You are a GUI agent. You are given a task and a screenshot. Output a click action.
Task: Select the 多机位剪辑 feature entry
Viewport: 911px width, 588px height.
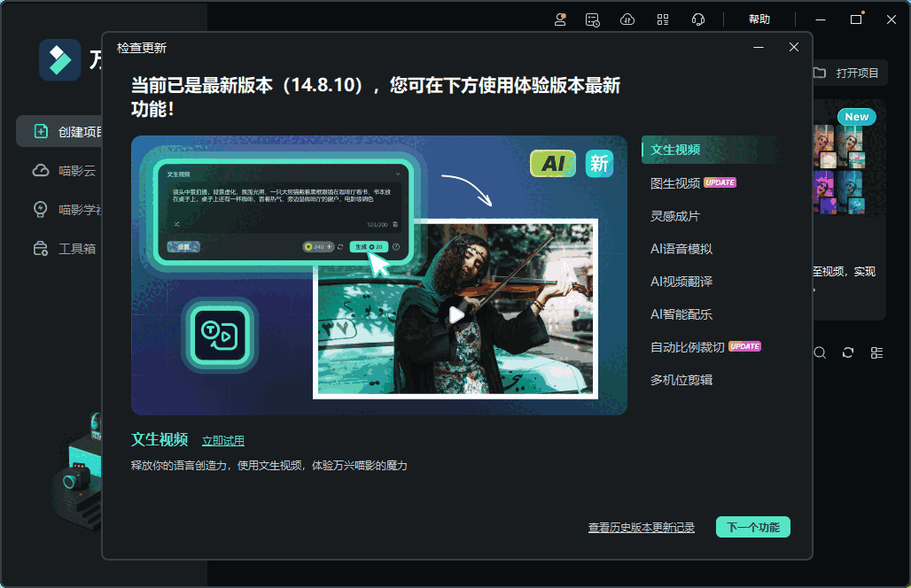[x=681, y=379]
